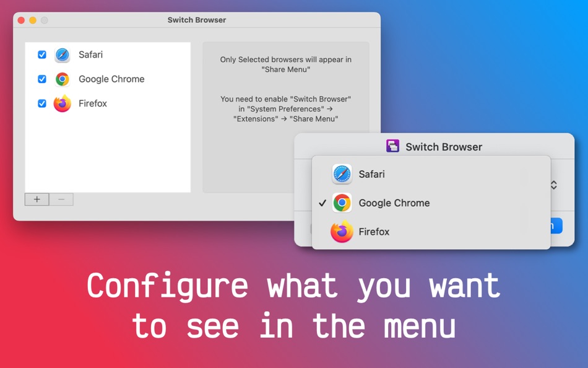Click the Safari icon in the popup menu
Viewport: 588px width, 368px height.
point(342,174)
